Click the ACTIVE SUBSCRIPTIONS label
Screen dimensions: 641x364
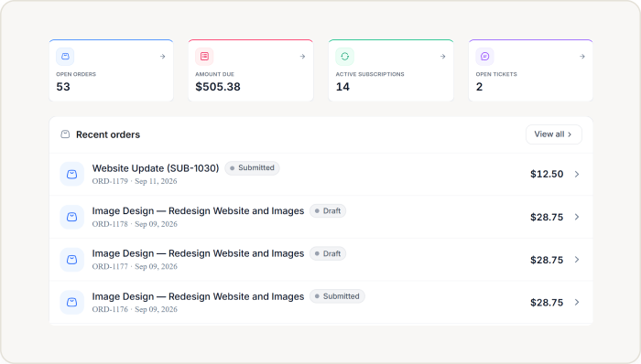click(x=370, y=74)
